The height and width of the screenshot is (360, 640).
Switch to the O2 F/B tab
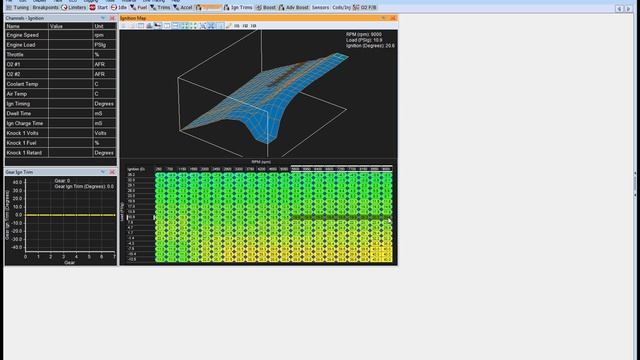tap(365, 7)
